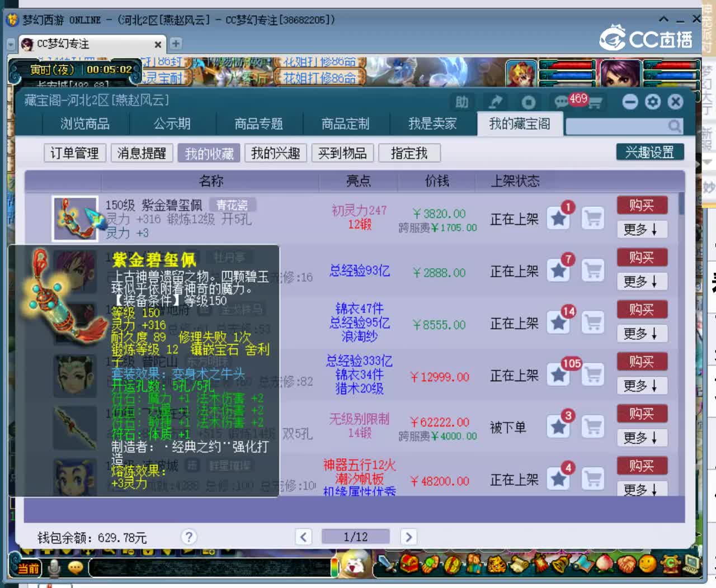Open the 助 help icon in the header
The width and height of the screenshot is (716, 588).
[x=462, y=102]
